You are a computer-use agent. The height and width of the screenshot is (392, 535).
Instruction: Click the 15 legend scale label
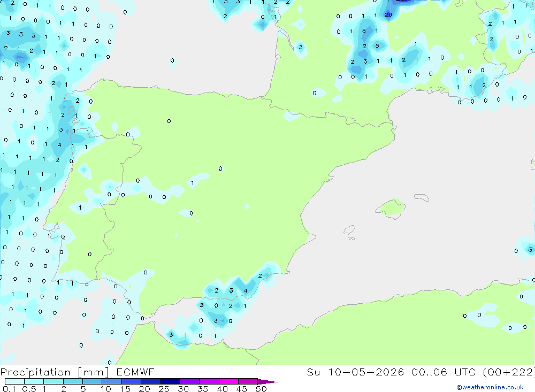tap(125, 389)
